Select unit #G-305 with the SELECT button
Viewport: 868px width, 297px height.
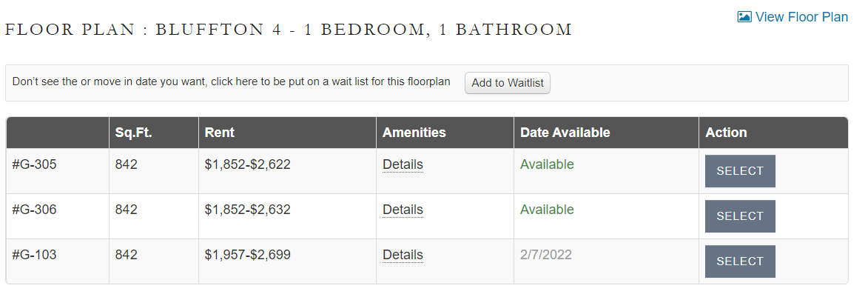[740, 171]
